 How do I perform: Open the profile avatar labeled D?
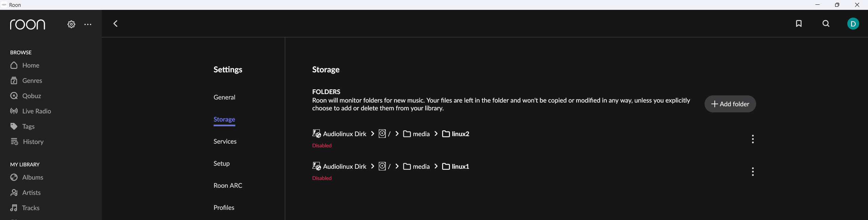[x=853, y=24]
